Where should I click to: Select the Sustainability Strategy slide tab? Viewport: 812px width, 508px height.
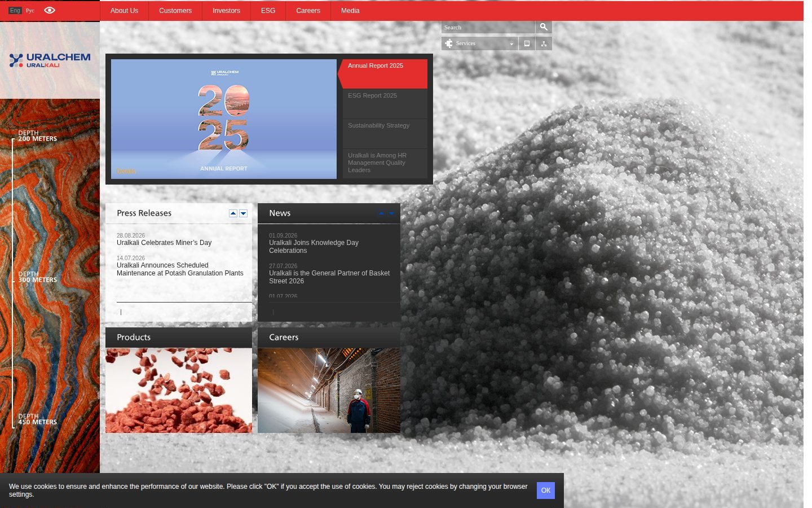point(385,134)
